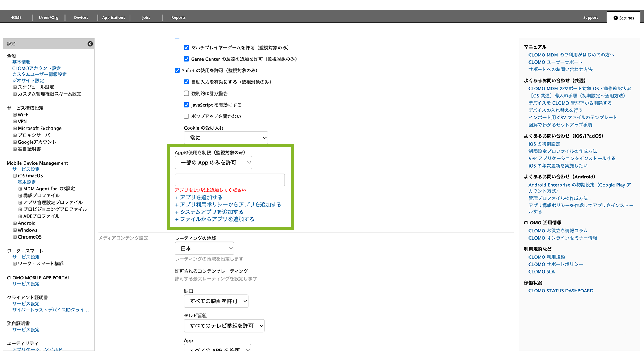
Task: Expand the スケジュール設定 node icon
Action: [15, 87]
